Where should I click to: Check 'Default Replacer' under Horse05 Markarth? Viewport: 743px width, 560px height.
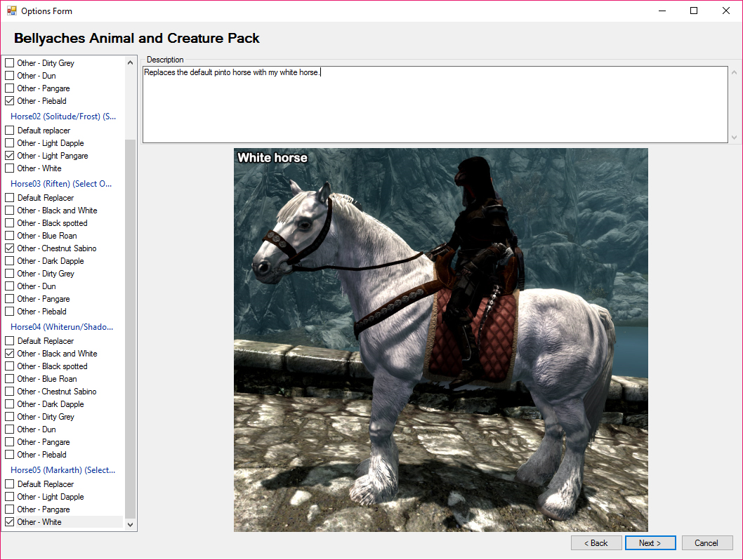(x=9, y=484)
